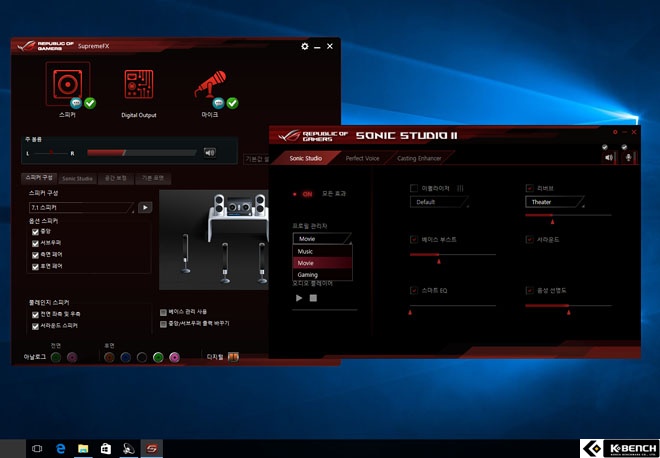Click the blue 후면 (rear) jack

(x=125, y=357)
